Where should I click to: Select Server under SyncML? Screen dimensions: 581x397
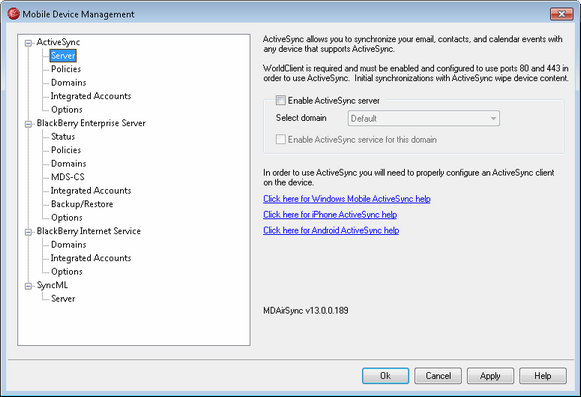[x=63, y=298]
